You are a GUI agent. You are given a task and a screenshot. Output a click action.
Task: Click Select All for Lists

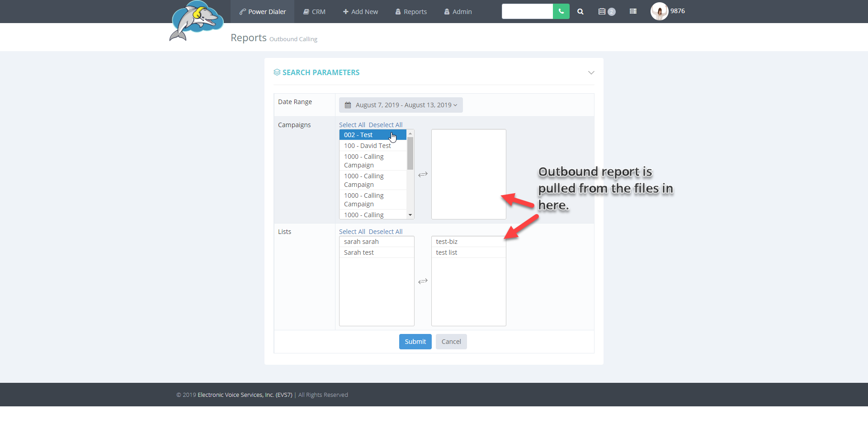352,232
